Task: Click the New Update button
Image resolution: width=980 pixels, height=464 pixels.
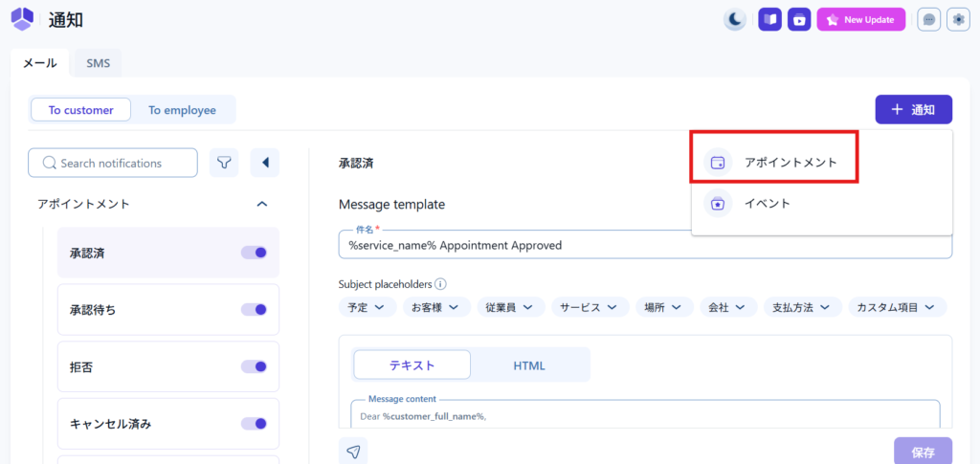Action: click(860, 19)
